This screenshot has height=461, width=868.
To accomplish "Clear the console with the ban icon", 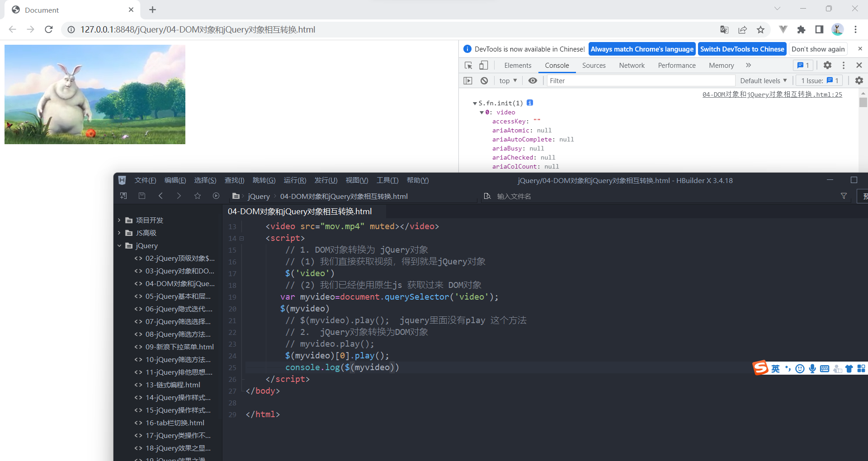I will (484, 80).
